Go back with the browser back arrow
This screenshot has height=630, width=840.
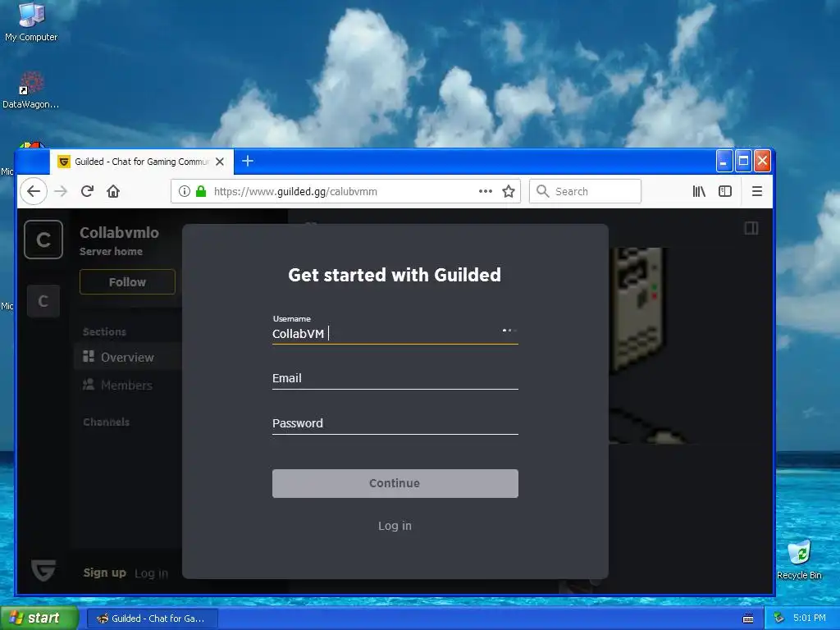(x=34, y=191)
